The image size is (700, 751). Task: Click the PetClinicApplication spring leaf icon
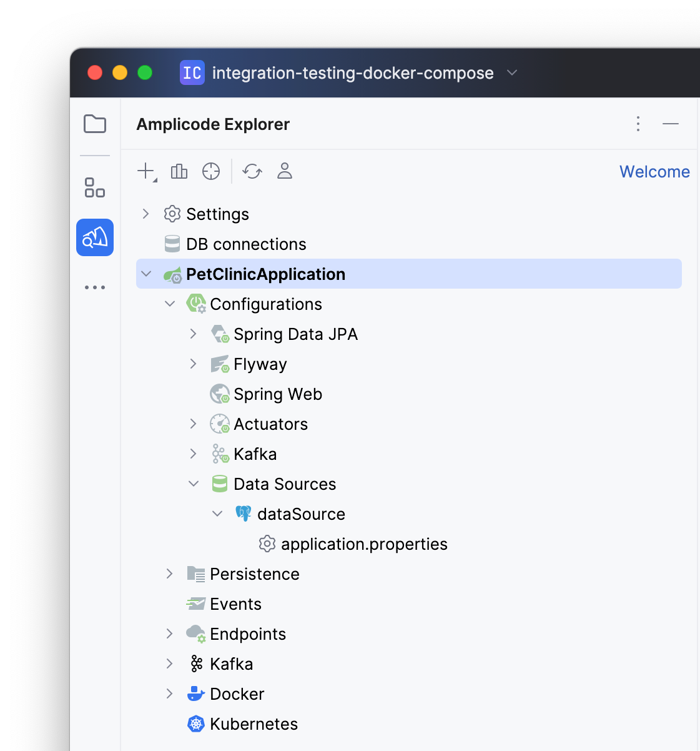(x=172, y=274)
